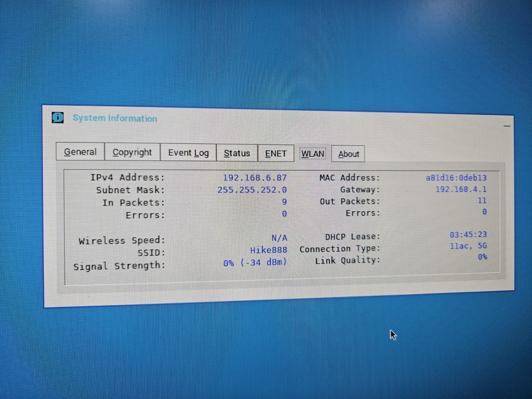The height and width of the screenshot is (399, 532).
Task: Click the In Packets label
Action: pos(133,202)
